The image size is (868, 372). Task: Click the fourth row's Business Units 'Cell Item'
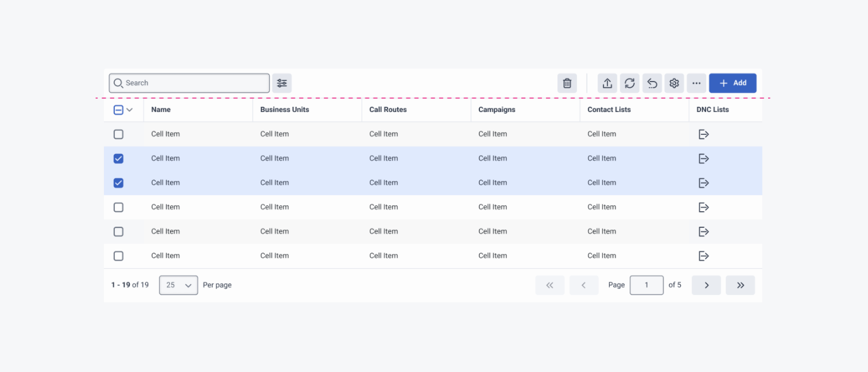274,207
